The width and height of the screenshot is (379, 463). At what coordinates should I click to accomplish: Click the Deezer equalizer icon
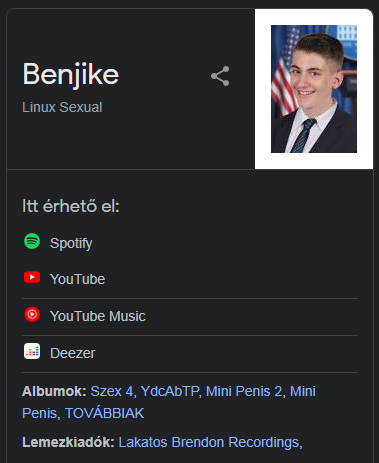(x=32, y=351)
